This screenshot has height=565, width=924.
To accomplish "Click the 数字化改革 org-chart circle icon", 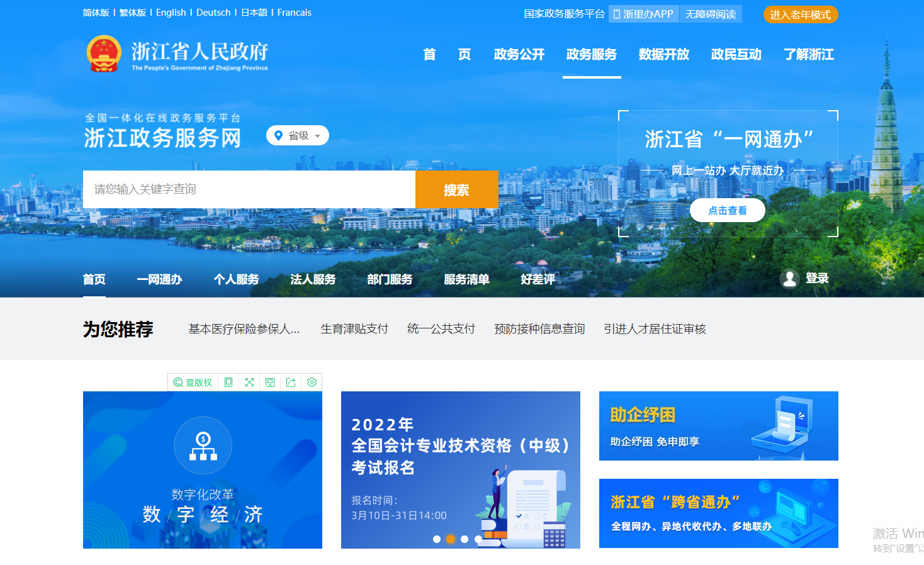I will 203,445.
